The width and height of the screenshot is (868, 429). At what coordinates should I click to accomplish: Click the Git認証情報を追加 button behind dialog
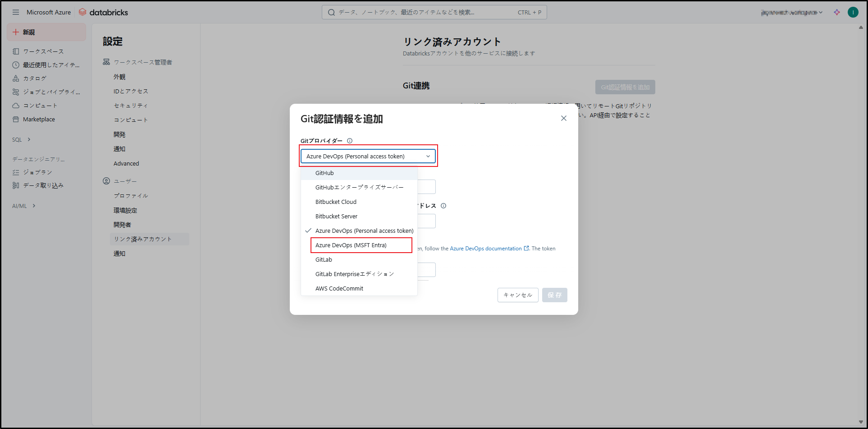pyautogui.click(x=625, y=87)
